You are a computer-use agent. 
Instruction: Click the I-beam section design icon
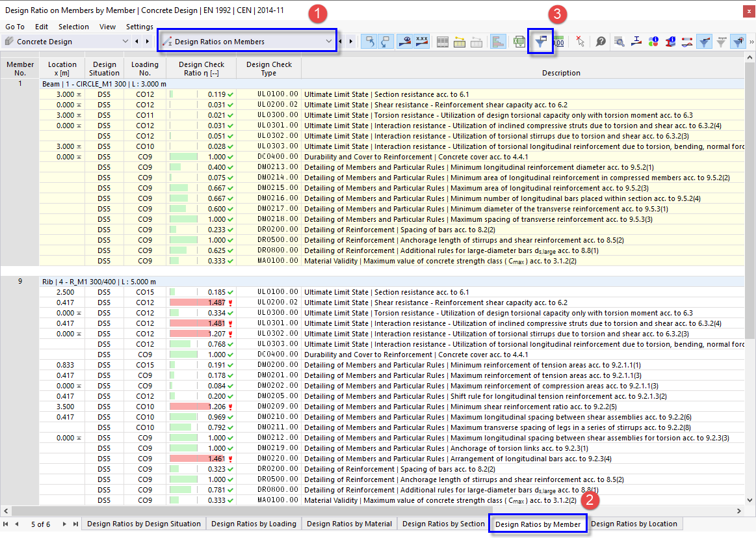pyautogui.click(x=636, y=42)
